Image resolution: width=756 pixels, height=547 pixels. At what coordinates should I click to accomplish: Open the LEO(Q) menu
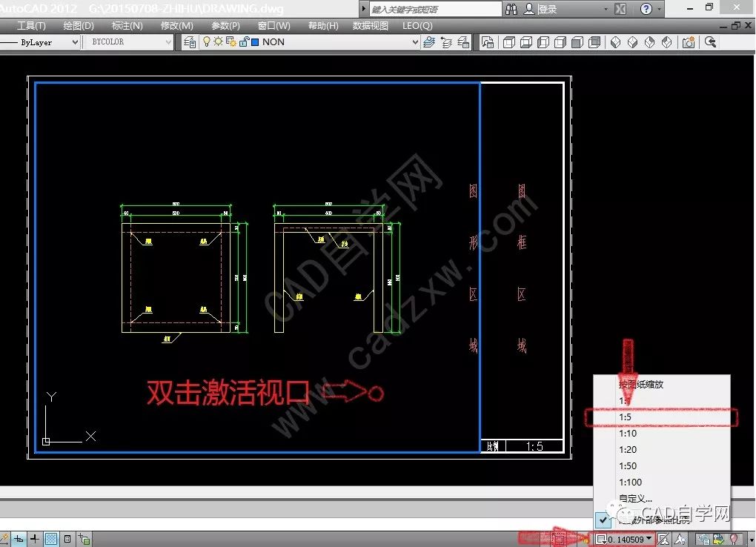point(417,26)
